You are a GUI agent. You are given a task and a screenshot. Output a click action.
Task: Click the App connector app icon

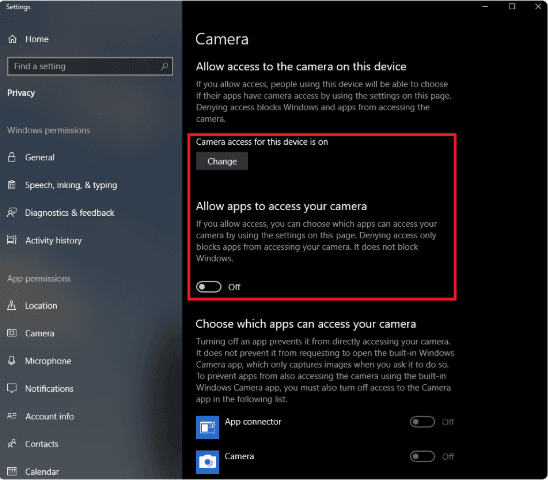tap(207, 427)
